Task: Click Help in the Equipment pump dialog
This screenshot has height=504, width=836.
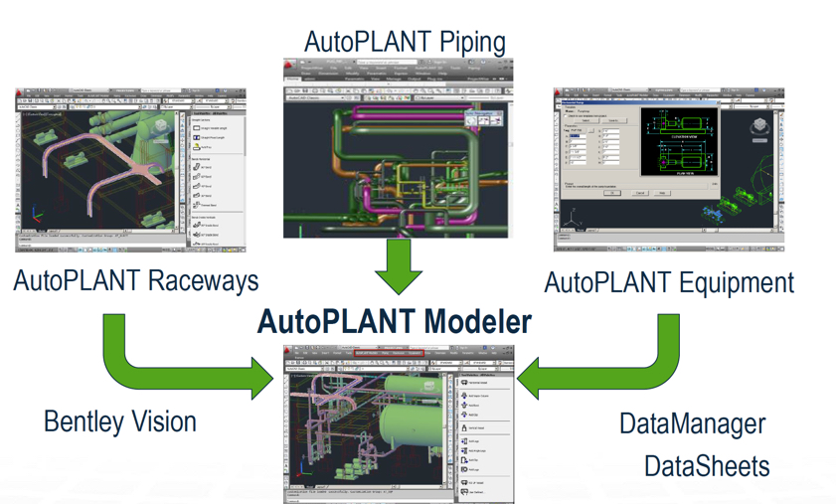Action: [662, 193]
